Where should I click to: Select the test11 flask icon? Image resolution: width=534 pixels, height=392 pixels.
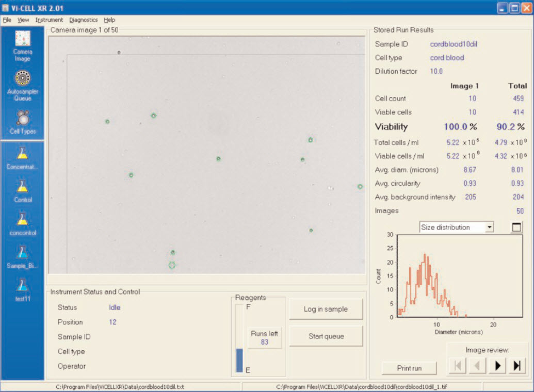23,290
